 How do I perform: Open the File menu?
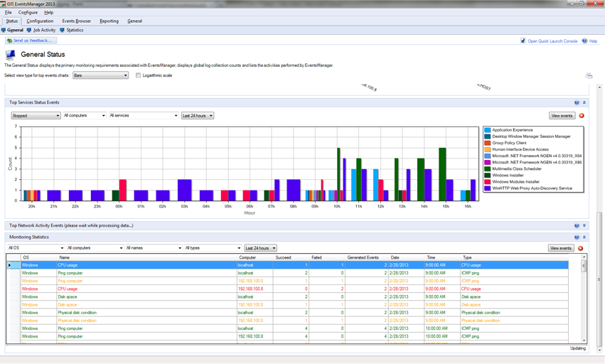(8, 12)
